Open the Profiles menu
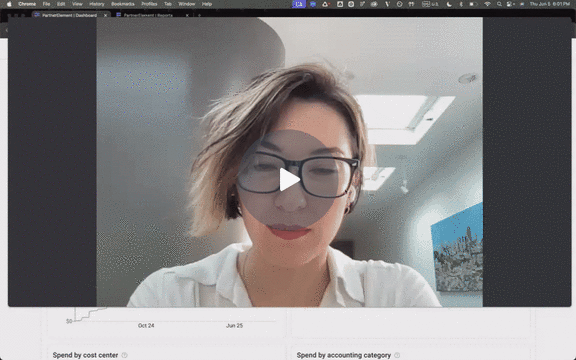 149,4
